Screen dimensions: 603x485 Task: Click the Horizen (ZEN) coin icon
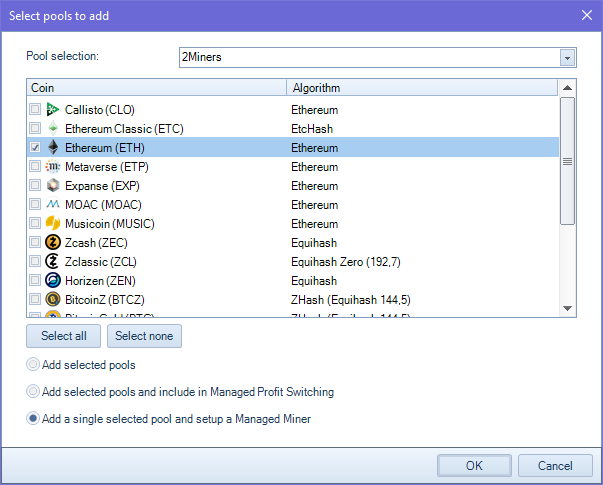(x=53, y=280)
